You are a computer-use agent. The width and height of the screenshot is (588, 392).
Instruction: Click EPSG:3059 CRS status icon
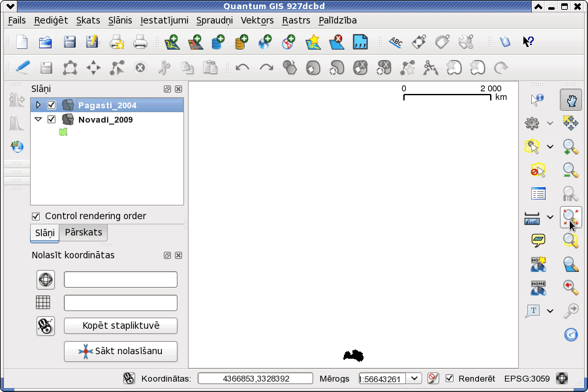(x=562, y=378)
